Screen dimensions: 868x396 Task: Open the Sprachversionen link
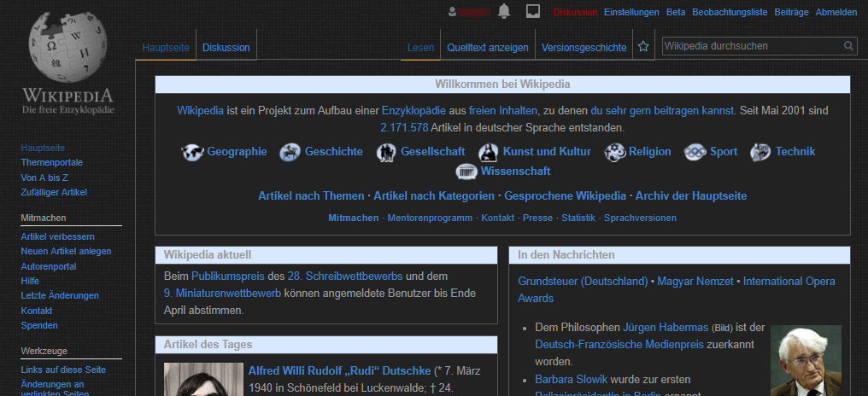coord(640,218)
